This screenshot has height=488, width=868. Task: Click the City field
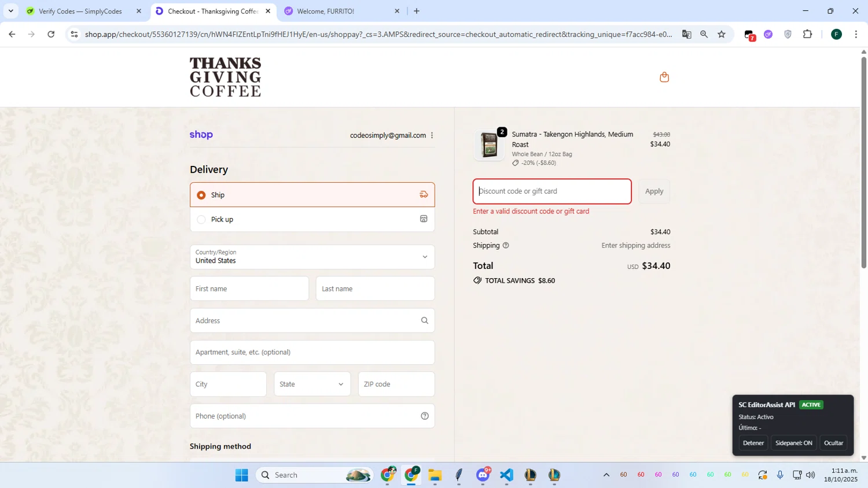228,384
